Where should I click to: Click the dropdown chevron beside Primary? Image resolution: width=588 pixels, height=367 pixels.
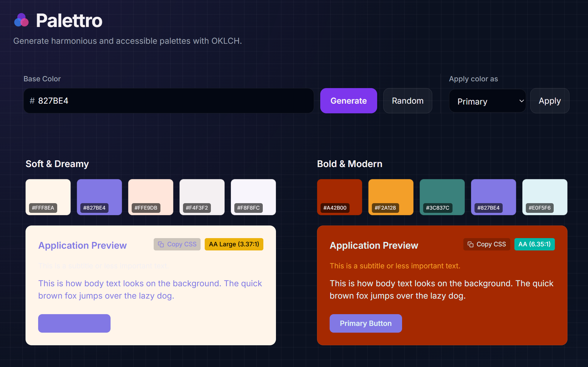coord(521,101)
